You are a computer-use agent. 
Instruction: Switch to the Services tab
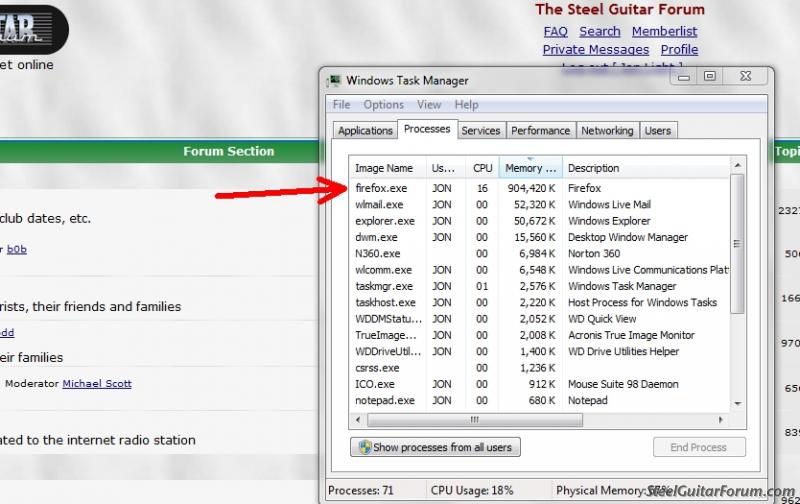[x=481, y=131]
